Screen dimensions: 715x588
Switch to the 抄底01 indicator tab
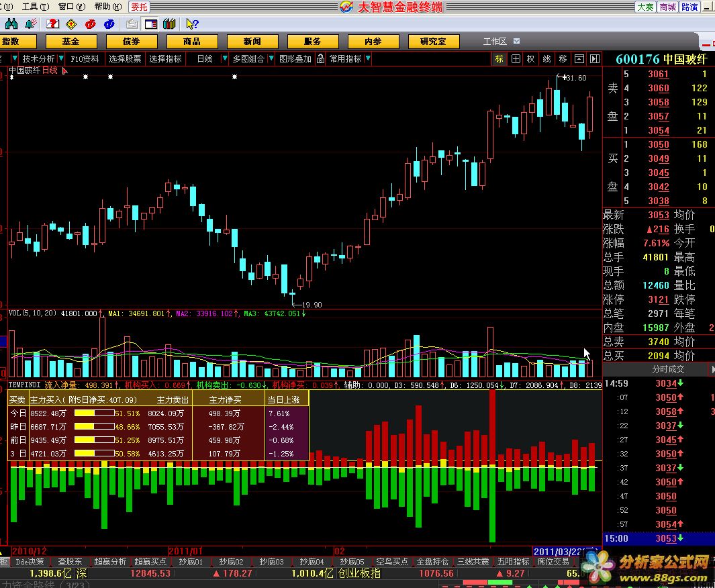[190, 562]
